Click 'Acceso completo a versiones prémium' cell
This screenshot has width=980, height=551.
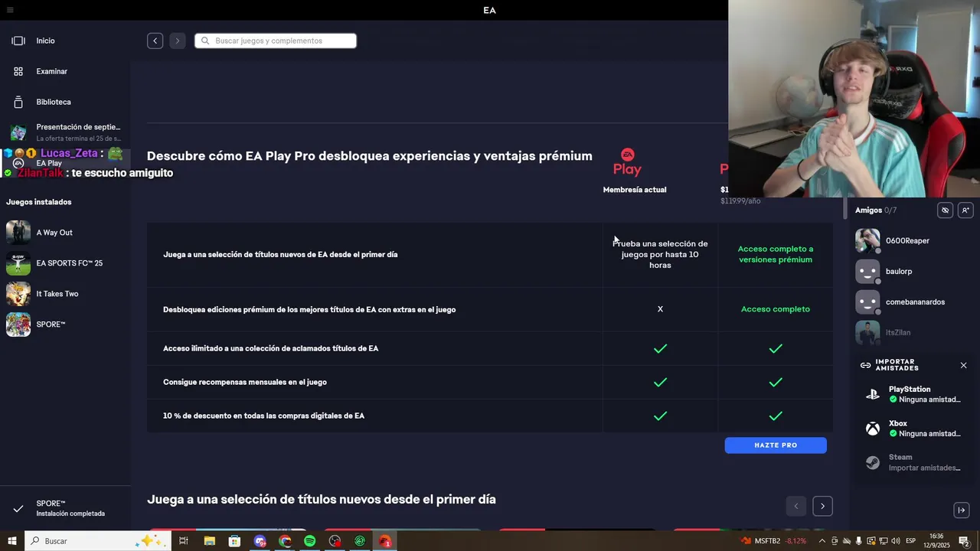point(776,254)
